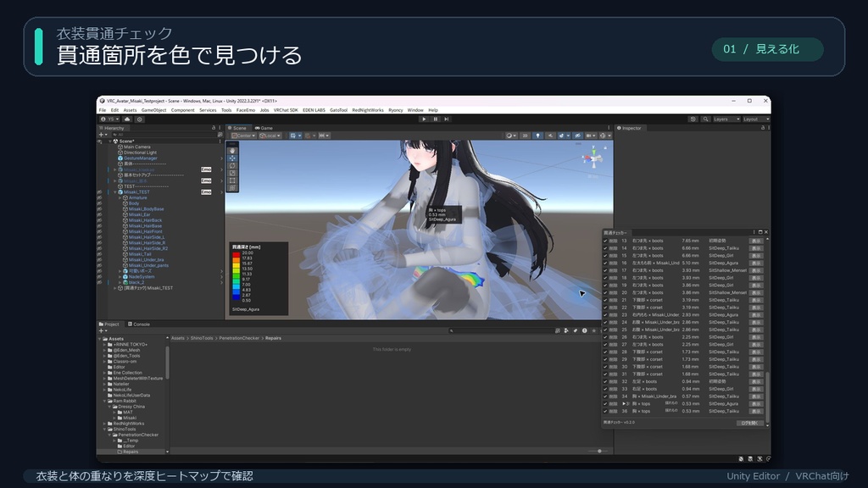Uncheck the checkbox for row 36

click(x=605, y=411)
